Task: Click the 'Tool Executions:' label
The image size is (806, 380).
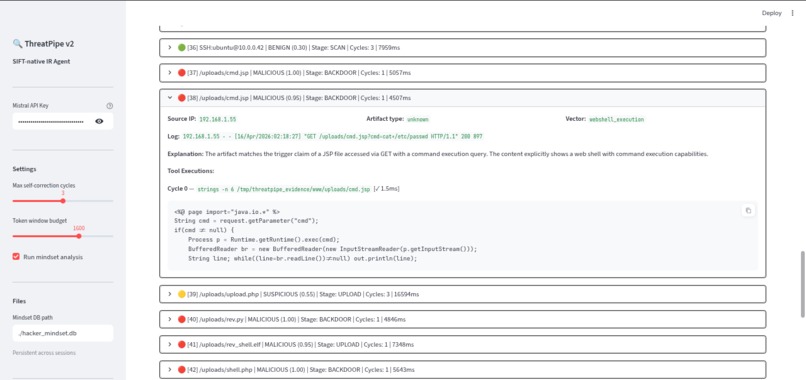Action: pos(191,171)
